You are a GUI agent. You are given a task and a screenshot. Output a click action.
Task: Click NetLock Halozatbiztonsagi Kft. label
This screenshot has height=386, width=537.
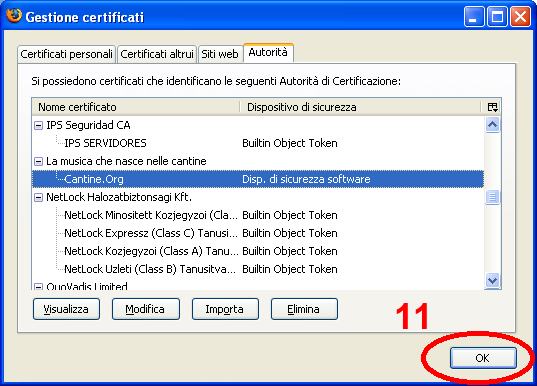(x=119, y=197)
